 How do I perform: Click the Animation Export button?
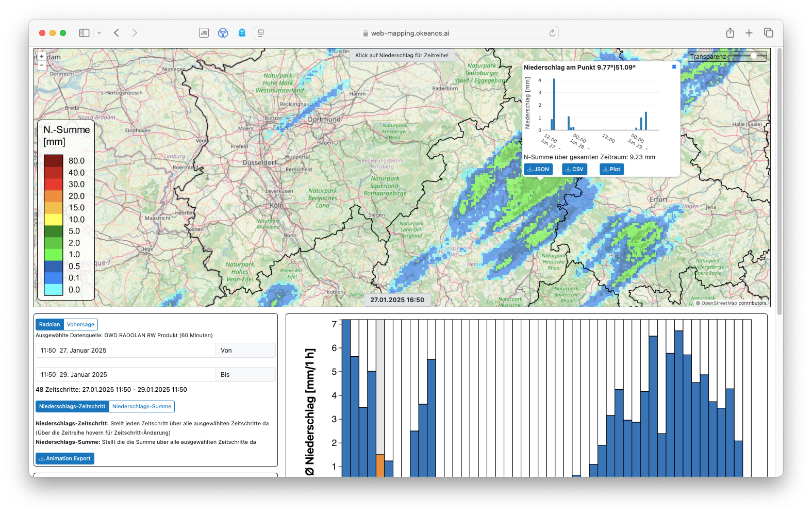(65, 458)
